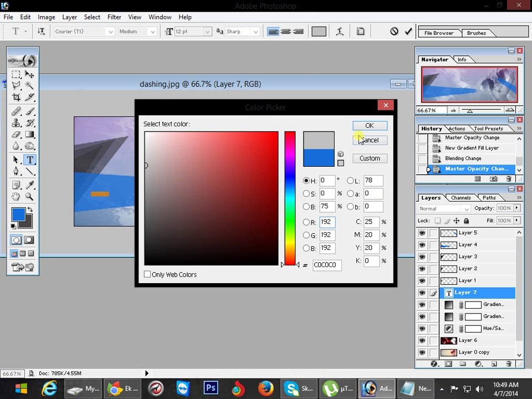Select the Move tool
The height and width of the screenshot is (399, 532).
pyautogui.click(x=29, y=74)
